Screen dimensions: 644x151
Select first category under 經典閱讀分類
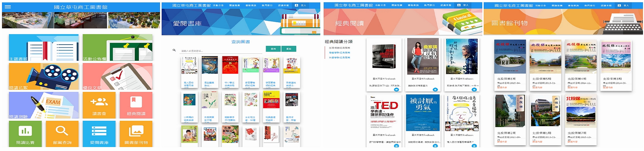pos(339,48)
